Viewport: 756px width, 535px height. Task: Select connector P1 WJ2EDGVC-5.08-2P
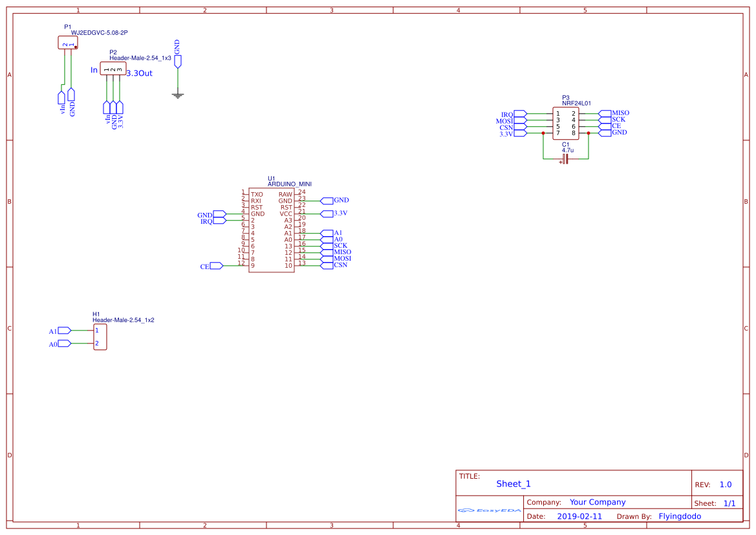tap(67, 41)
